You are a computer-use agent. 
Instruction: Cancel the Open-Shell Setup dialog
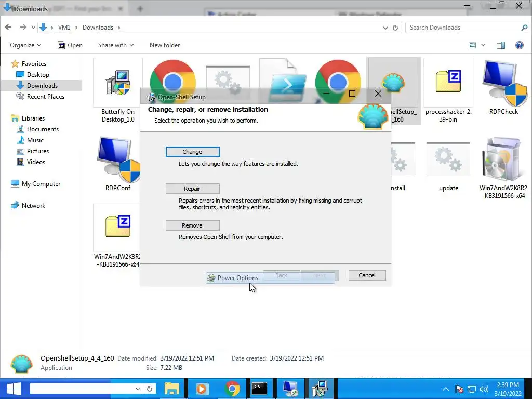tap(367, 275)
